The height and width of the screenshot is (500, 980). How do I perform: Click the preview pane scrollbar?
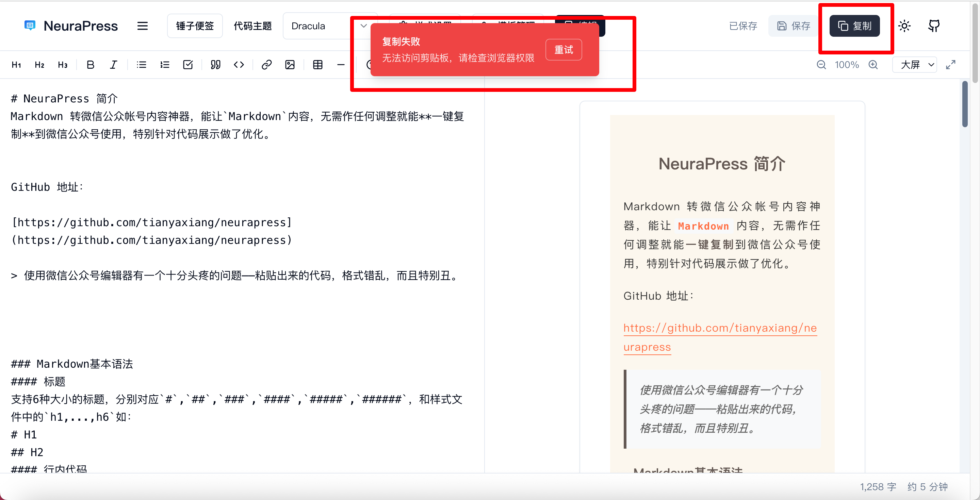pyautogui.click(x=964, y=104)
